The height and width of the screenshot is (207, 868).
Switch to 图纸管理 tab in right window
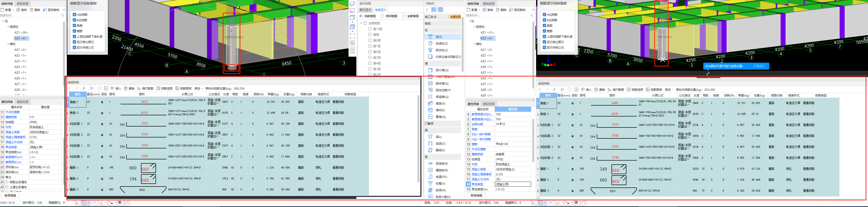(489, 4)
